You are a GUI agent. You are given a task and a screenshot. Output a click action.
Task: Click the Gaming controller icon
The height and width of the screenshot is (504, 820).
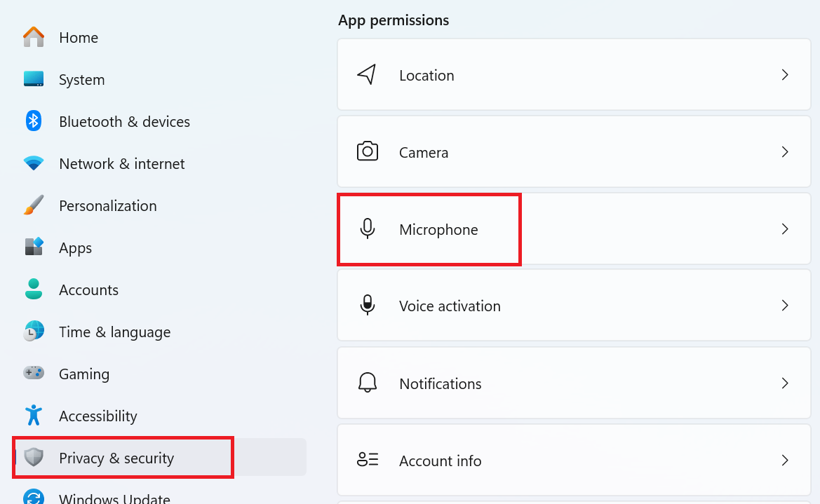[34, 373]
